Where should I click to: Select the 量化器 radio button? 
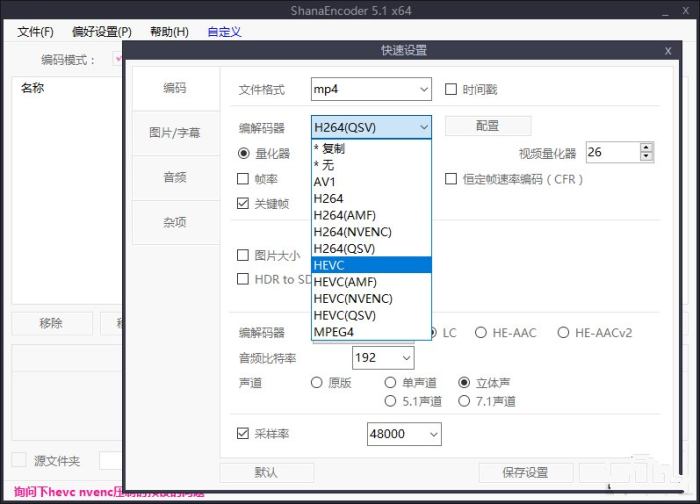coord(243,154)
